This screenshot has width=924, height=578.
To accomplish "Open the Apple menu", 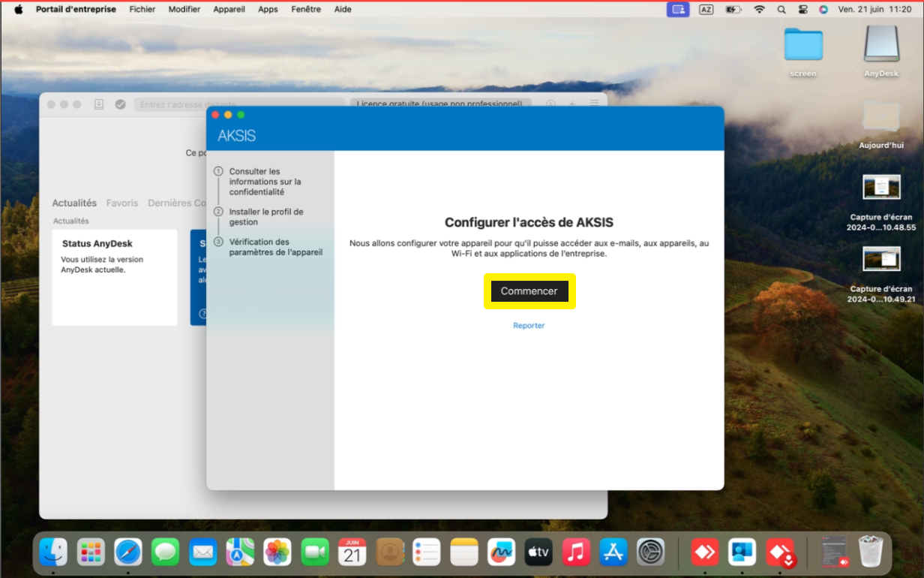I will click(19, 9).
